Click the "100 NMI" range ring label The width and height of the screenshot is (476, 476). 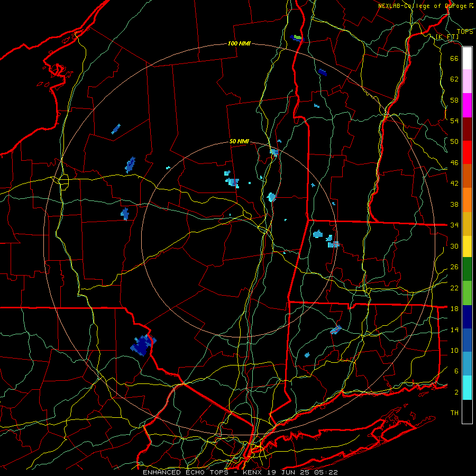(239, 43)
